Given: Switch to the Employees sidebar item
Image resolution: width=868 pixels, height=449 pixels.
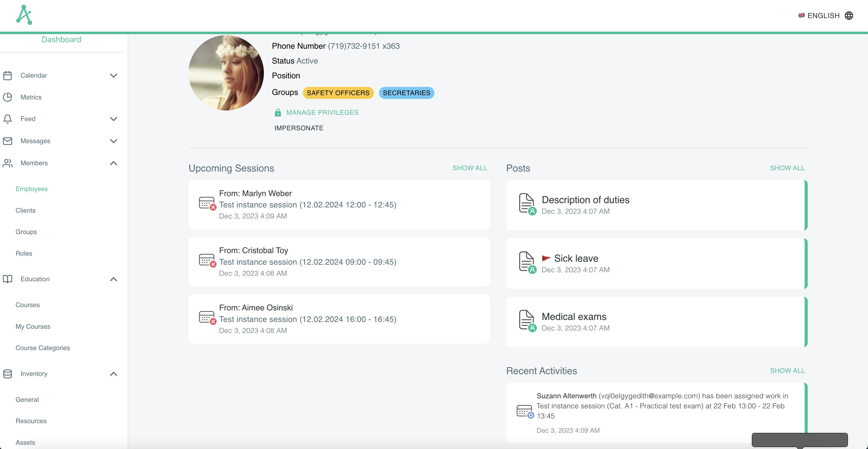Looking at the screenshot, I should click(31, 189).
